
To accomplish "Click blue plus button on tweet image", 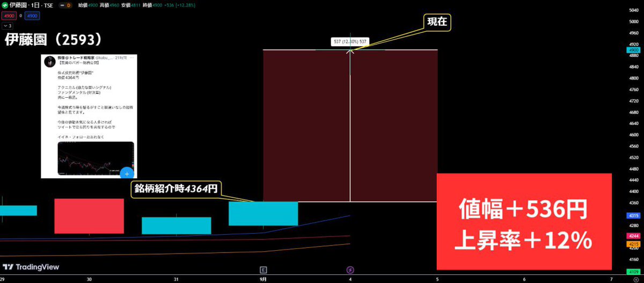I will point(127,173).
